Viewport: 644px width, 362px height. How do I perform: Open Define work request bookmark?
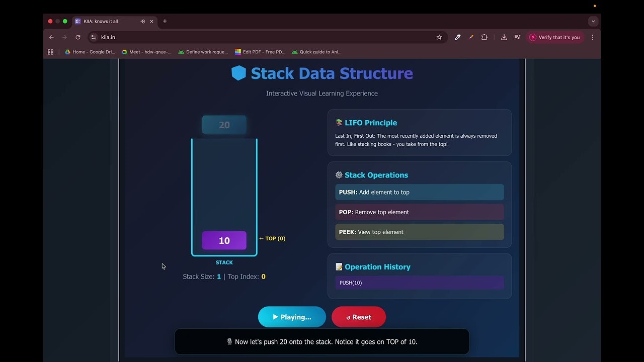203,52
